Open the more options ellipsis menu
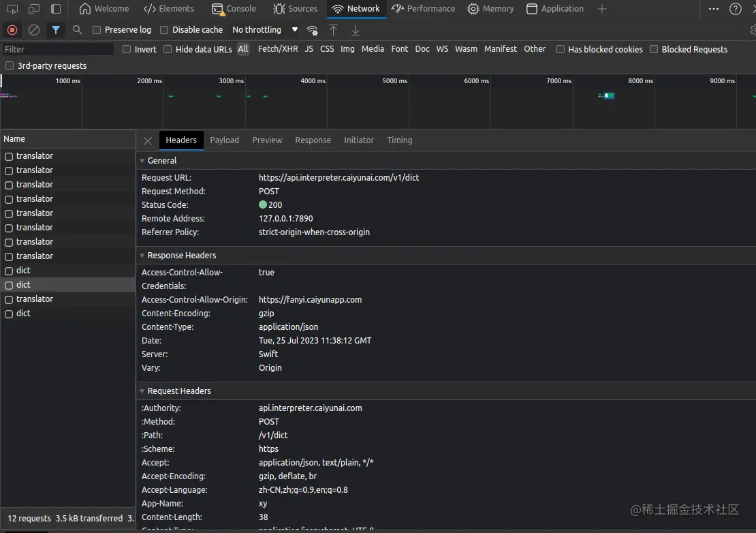 pos(714,9)
